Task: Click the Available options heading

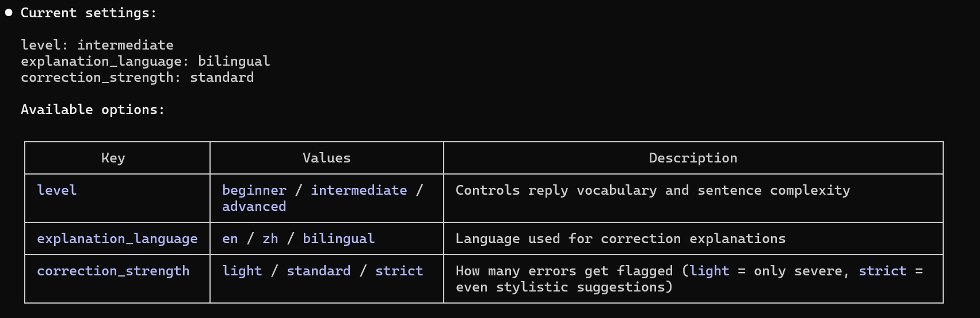Action: [x=93, y=109]
